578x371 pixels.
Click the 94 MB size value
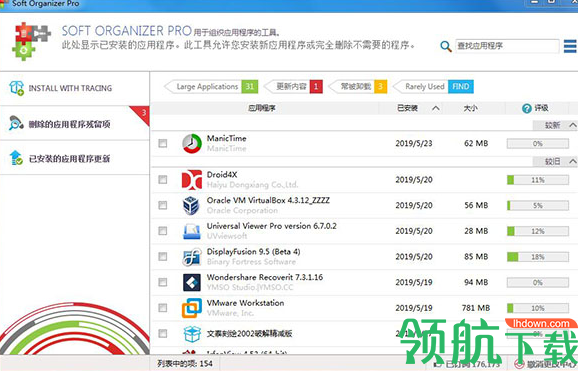(x=476, y=282)
